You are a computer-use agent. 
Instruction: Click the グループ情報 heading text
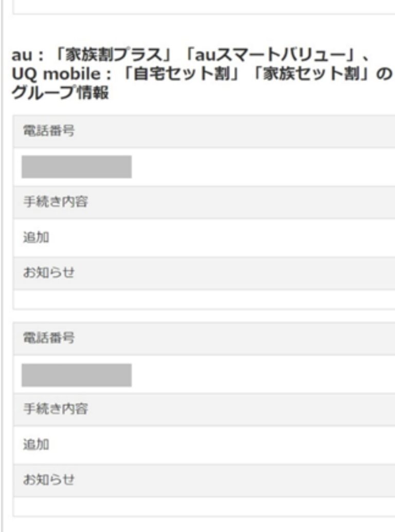coord(60,94)
